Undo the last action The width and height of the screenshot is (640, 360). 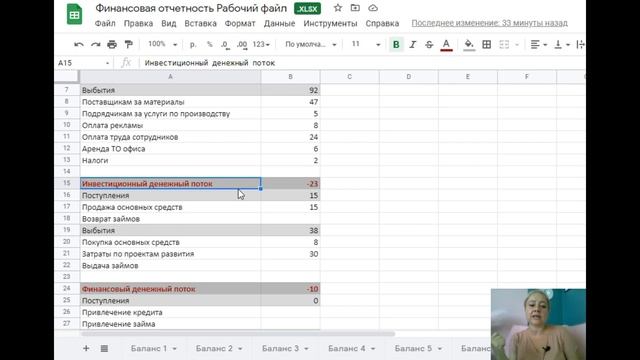79,44
